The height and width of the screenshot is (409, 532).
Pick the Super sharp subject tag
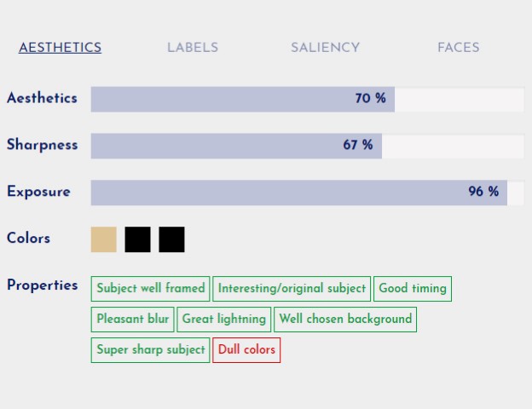(x=151, y=350)
